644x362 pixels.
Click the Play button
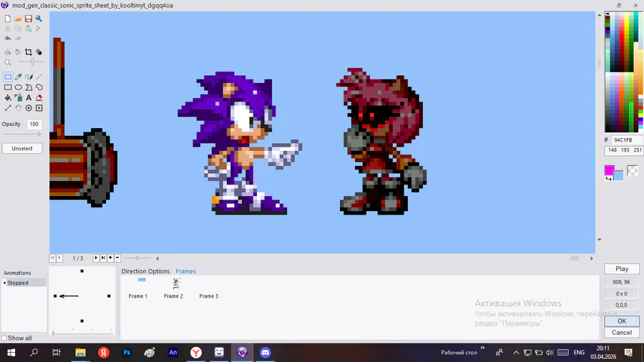(x=622, y=269)
